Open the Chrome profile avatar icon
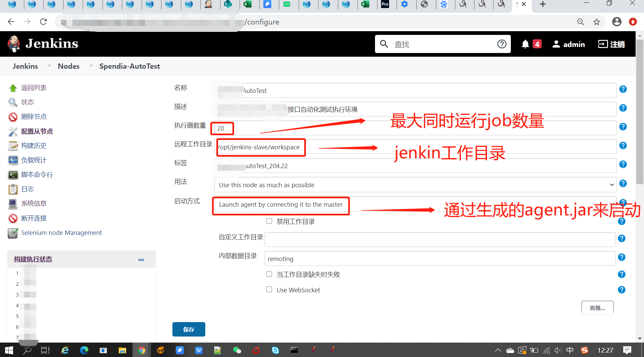The height and width of the screenshot is (357, 644). coord(616,22)
